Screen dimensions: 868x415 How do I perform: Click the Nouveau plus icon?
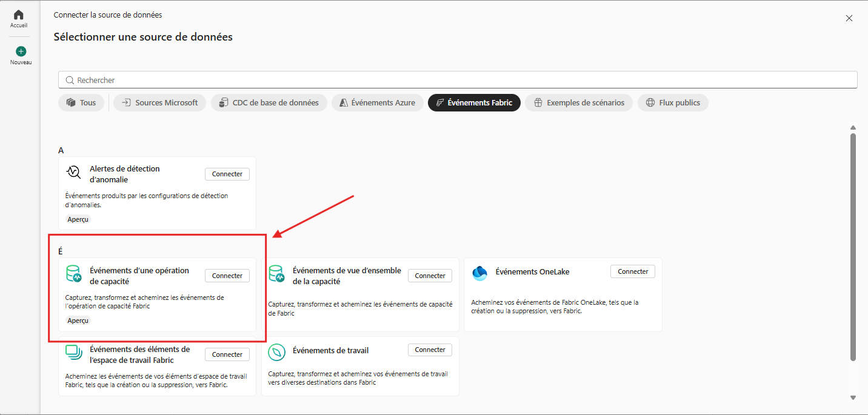click(21, 51)
